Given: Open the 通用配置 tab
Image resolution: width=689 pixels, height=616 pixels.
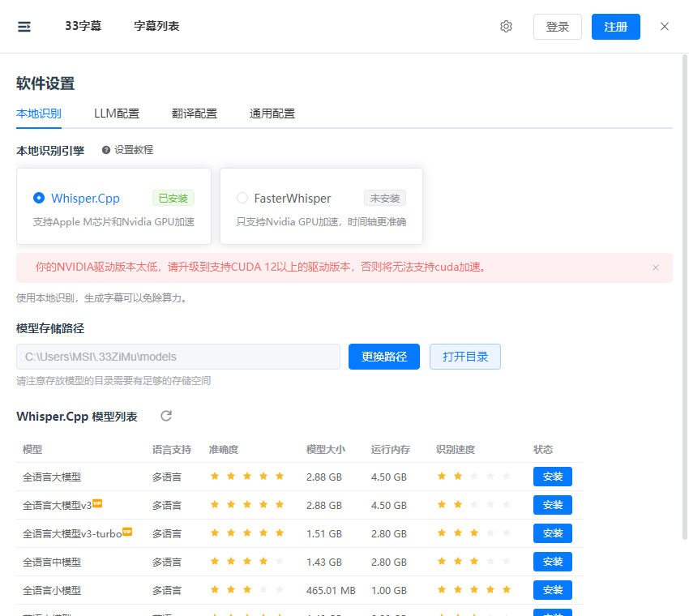Looking at the screenshot, I should 272,113.
